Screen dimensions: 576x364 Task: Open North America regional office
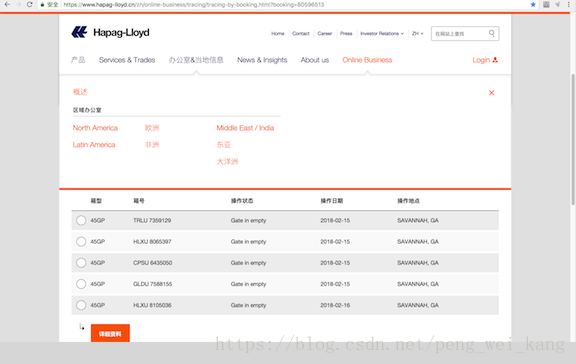(95, 128)
